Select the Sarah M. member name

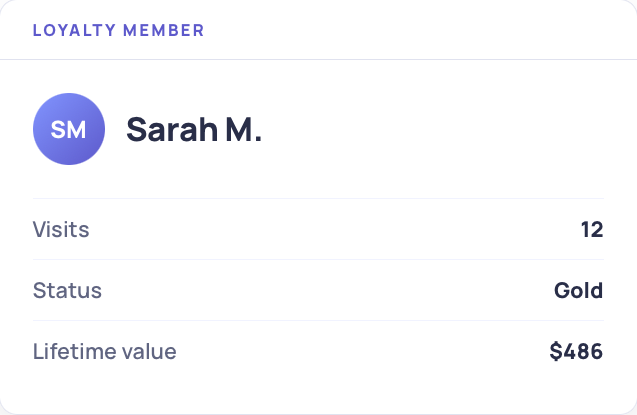pos(194,130)
